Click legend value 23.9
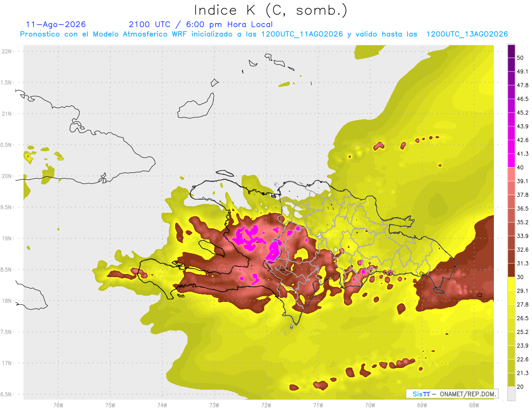 523,345
